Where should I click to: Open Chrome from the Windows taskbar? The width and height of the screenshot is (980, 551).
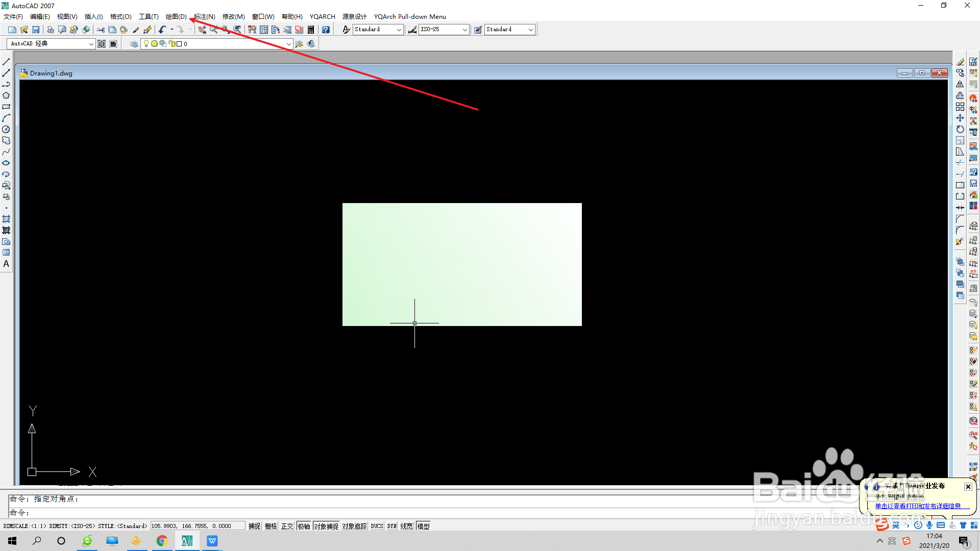coord(162,541)
